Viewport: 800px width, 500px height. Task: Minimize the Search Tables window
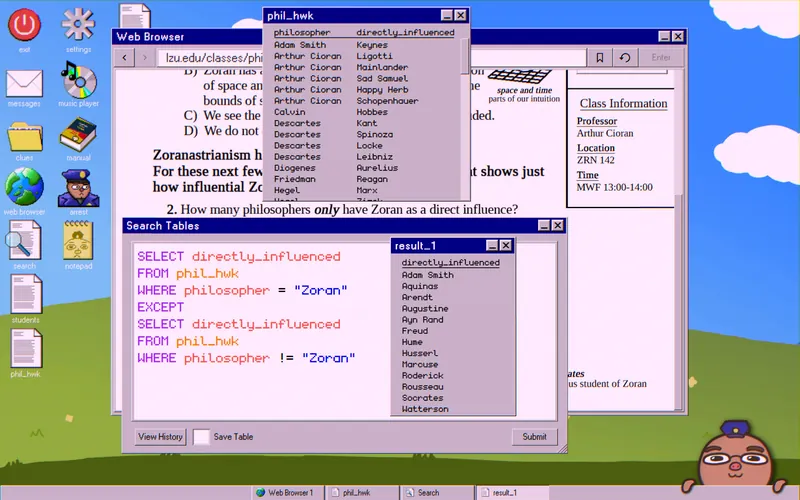(544, 226)
